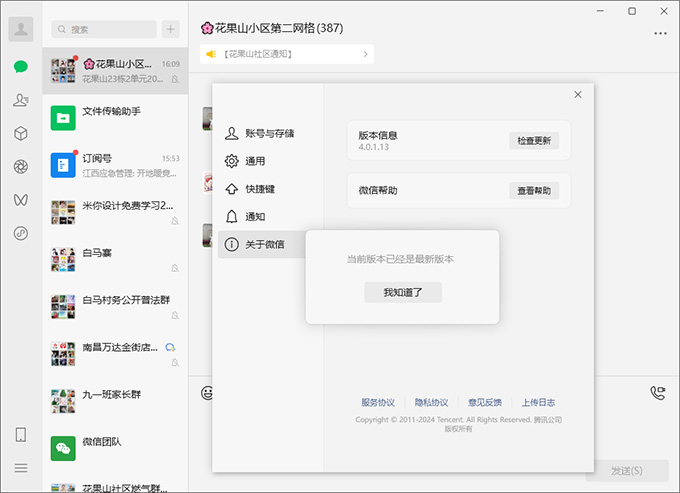Open the 文件传输助手 chat
The image size is (680, 493).
pos(115,118)
